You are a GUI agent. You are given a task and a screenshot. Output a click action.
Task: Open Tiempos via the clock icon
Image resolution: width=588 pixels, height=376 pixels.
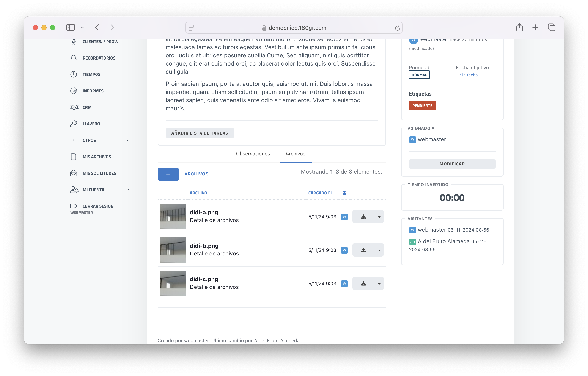coord(74,74)
